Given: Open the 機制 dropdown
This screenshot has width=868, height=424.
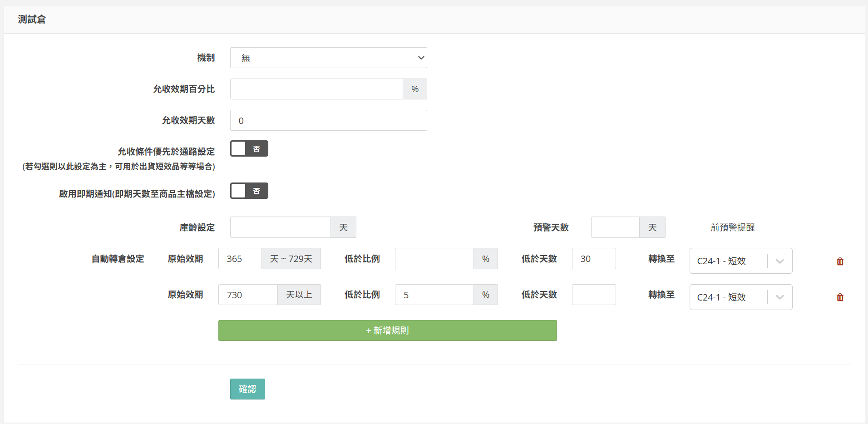Looking at the screenshot, I should (x=328, y=58).
